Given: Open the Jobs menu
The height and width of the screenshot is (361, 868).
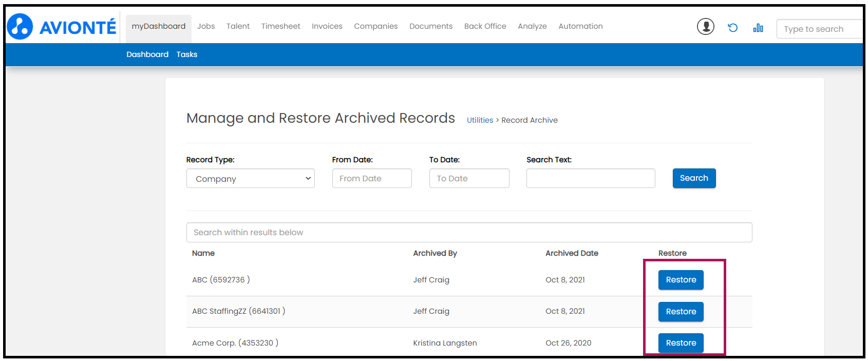Looking at the screenshot, I should point(206,26).
